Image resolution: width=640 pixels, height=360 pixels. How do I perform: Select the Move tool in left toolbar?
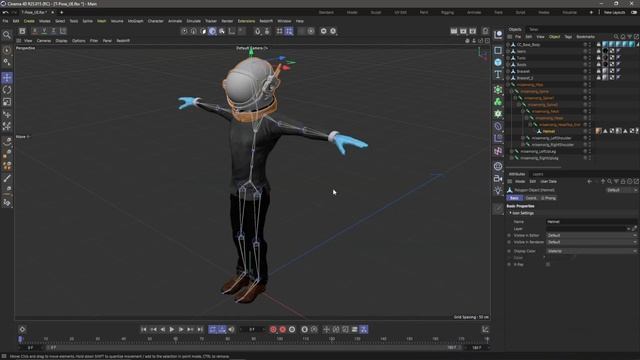click(x=7, y=78)
